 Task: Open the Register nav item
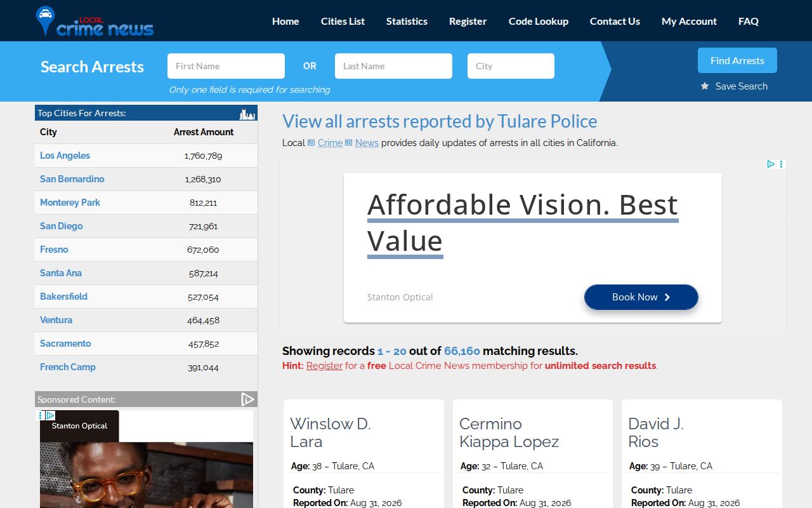point(468,21)
